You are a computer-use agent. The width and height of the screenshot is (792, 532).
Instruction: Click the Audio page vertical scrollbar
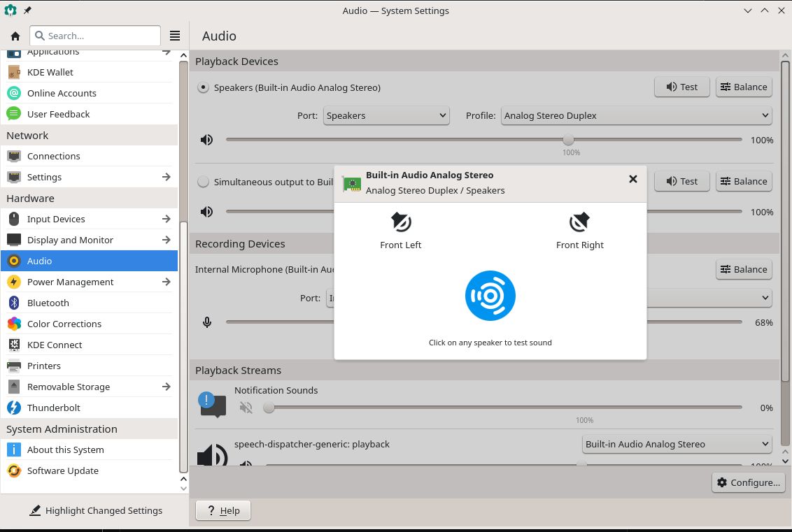(785, 221)
